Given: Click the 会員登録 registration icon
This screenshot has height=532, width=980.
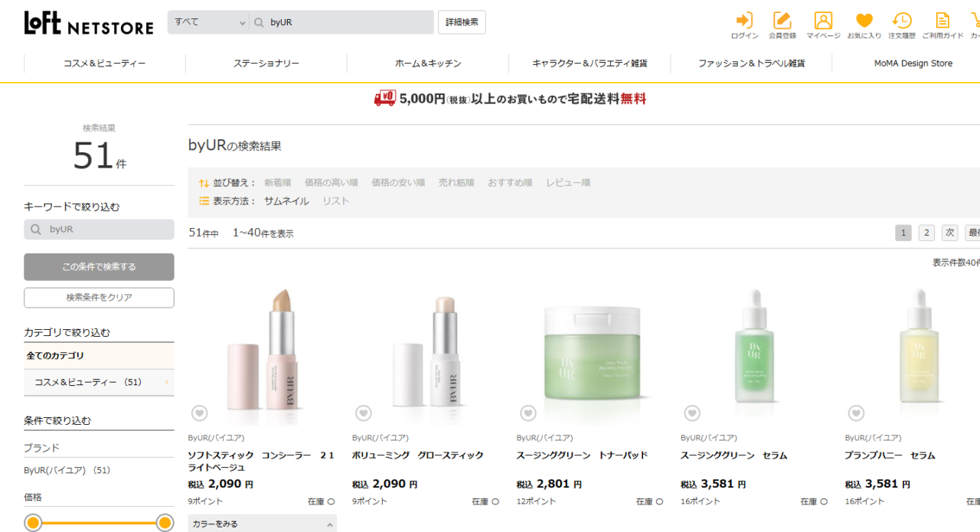Looking at the screenshot, I should tap(782, 25).
